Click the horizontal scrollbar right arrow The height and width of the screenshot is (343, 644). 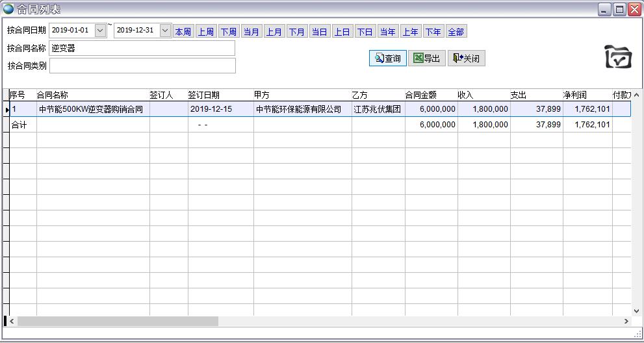tap(626, 321)
